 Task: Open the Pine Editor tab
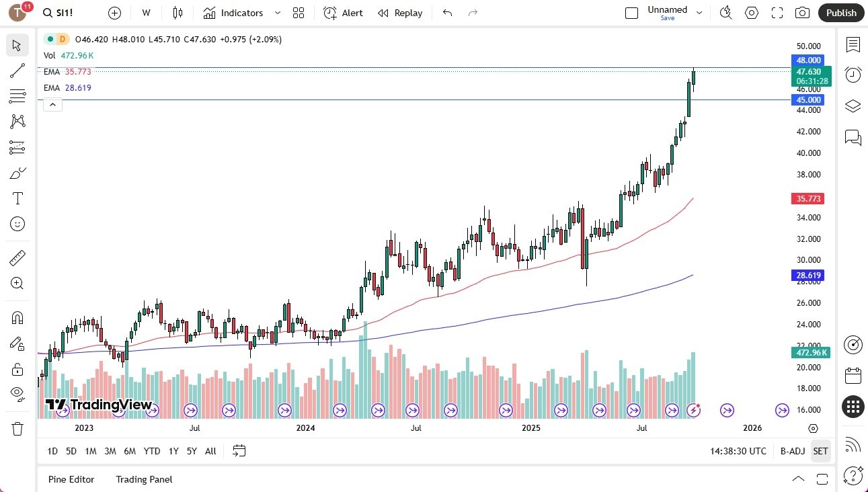coord(71,479)
